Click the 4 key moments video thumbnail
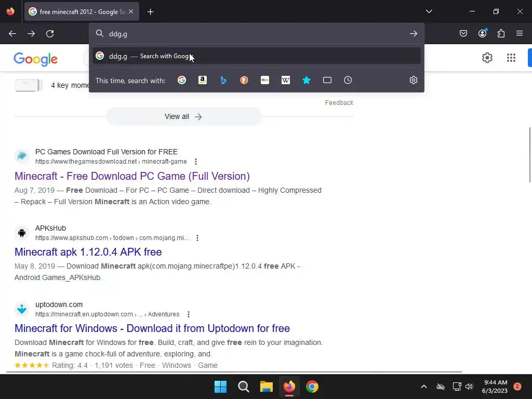This screenshot has height=399, width=532. [29, 85]
